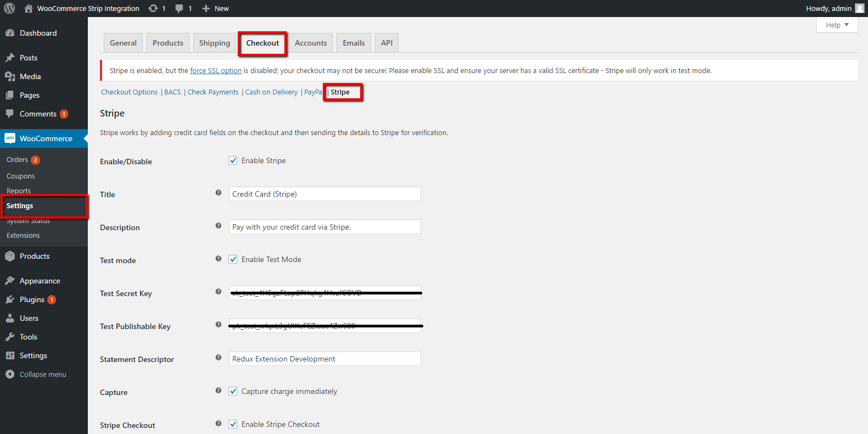Click the Posts pin icon
This screenshot has height=434, width=868.
point(10,58)
